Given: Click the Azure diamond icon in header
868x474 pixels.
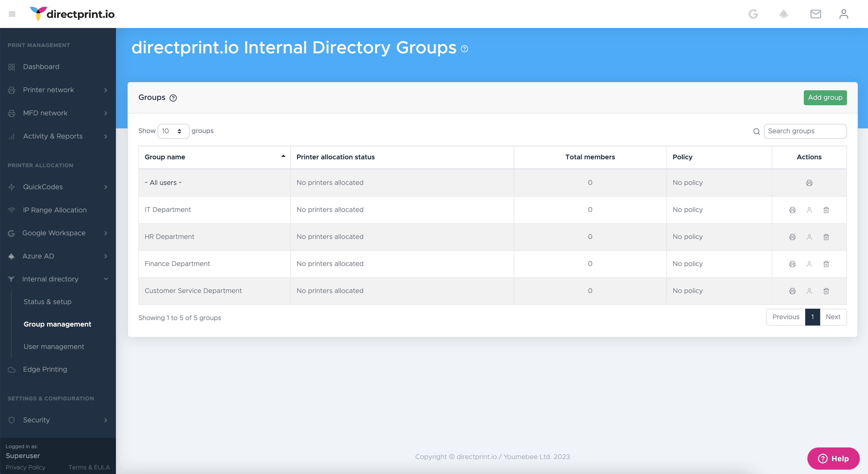Looking at the screenshot, I should (784, 14).
